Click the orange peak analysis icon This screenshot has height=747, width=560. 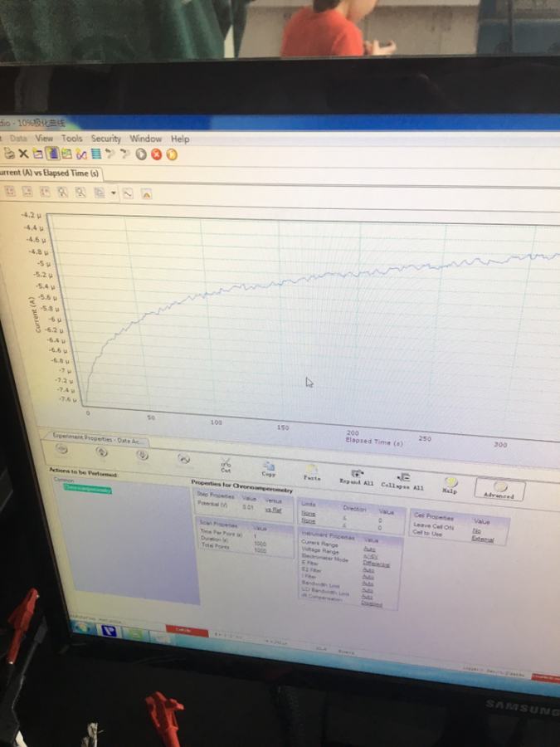[147, 194]
